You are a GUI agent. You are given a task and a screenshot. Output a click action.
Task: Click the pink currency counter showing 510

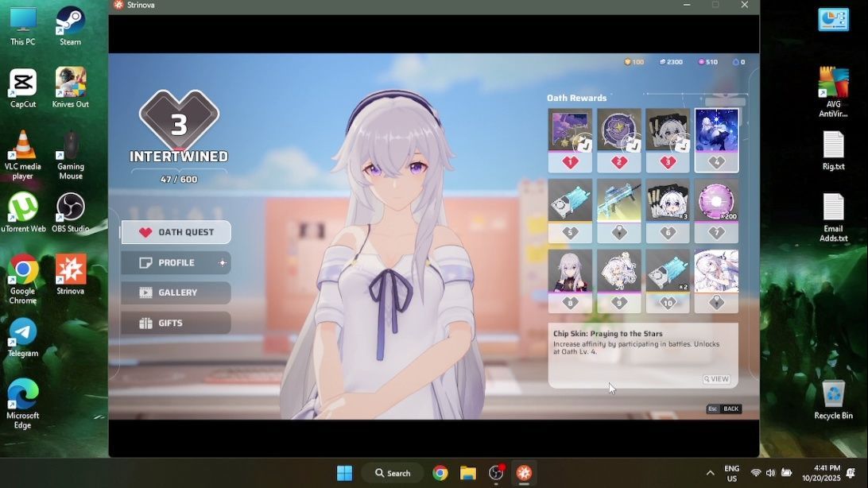tap(707, 62)
